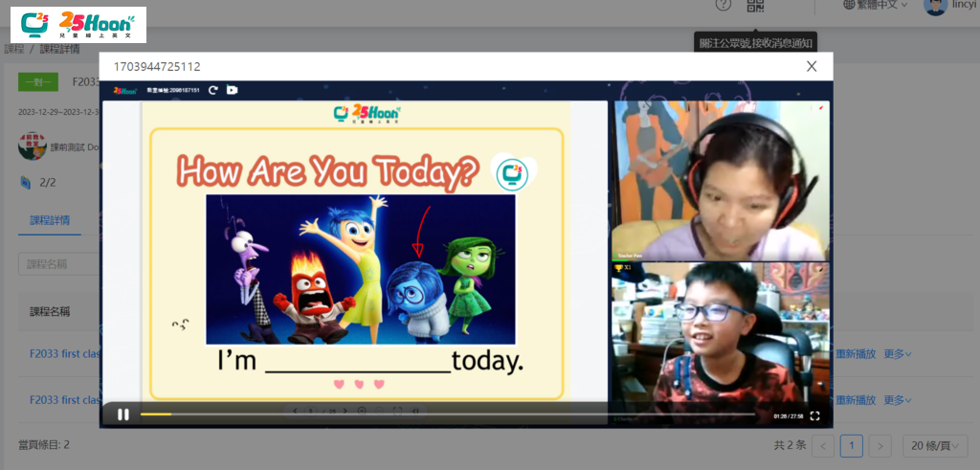Switch to the 課程詳情 tab
Viewport: 980px width, 470px height.
point(50,220)
